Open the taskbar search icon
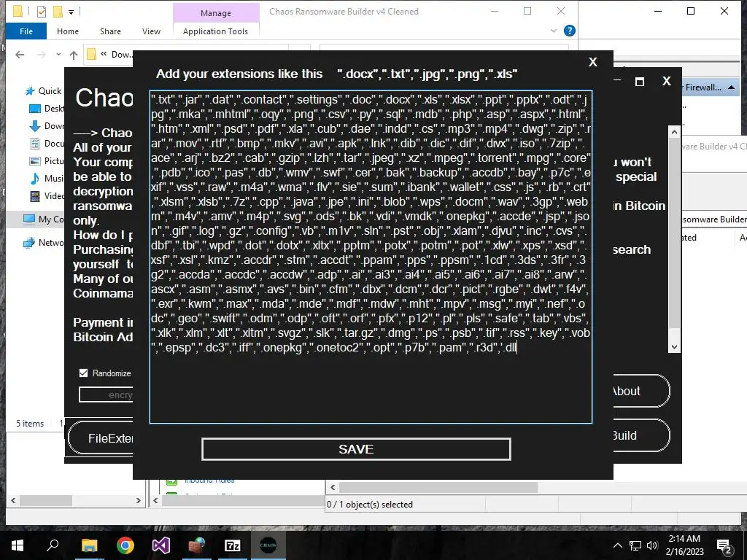This screenshot has height=560, width=747. pyautogui.click(x=53, y=545)
